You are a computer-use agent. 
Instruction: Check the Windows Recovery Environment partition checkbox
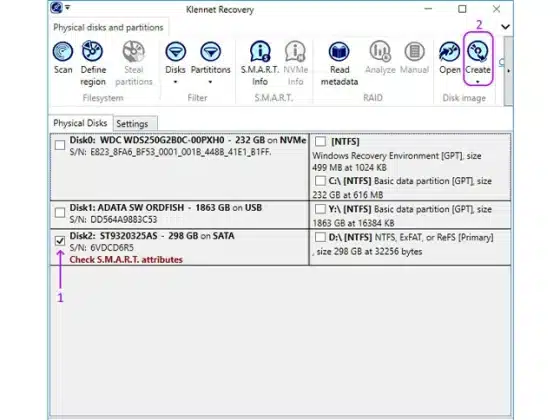[x=320, y=141]
